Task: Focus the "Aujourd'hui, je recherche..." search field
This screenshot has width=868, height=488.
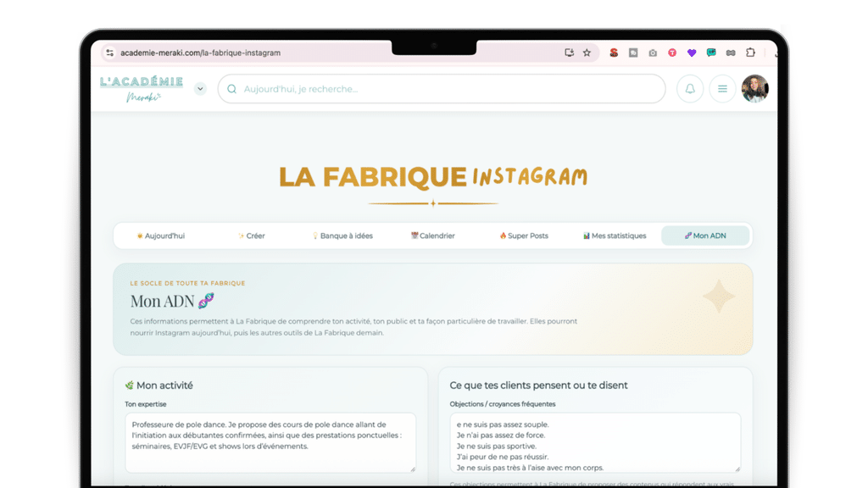Action: 442,88
